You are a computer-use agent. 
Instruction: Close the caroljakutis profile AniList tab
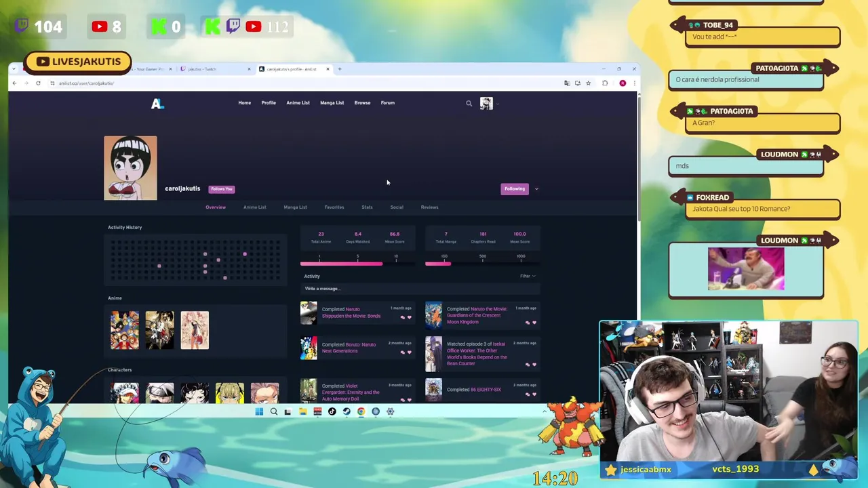328,69
